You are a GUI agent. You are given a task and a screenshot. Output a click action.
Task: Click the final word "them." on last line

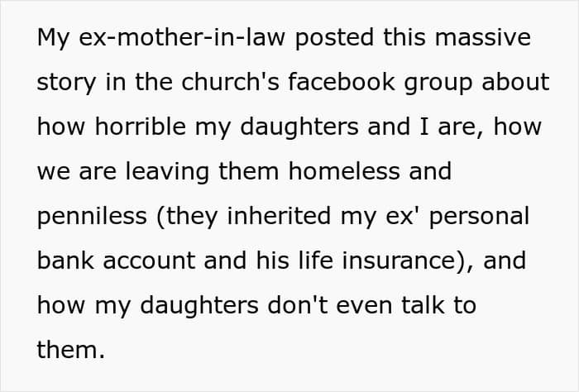coord(71,350)
